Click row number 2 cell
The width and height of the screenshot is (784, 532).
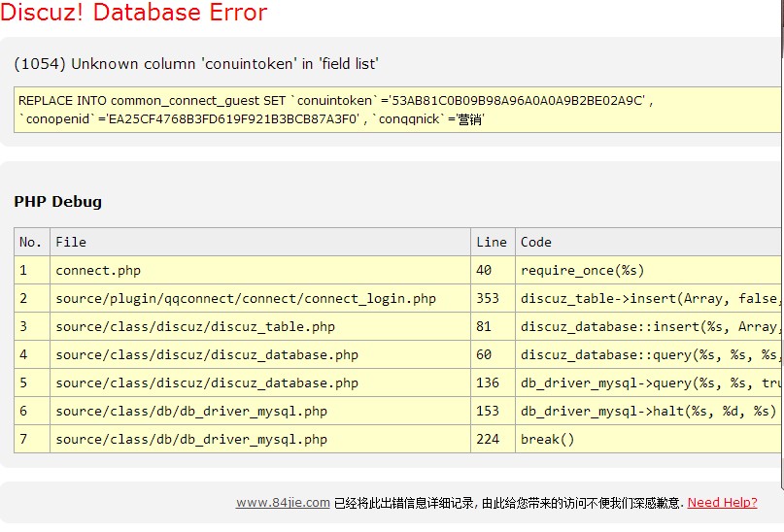tap(32, 299)
